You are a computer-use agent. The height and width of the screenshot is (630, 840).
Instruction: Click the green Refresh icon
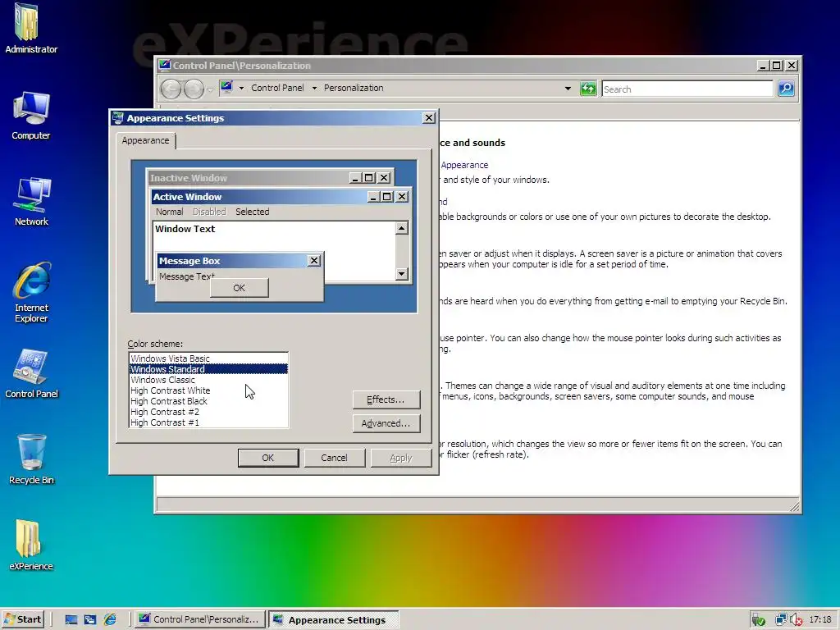588,89
